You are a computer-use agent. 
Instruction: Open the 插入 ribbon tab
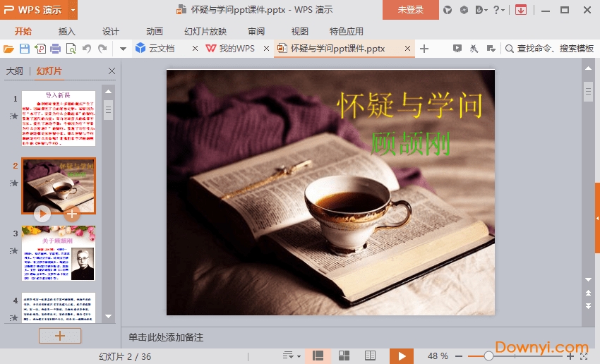66,31
